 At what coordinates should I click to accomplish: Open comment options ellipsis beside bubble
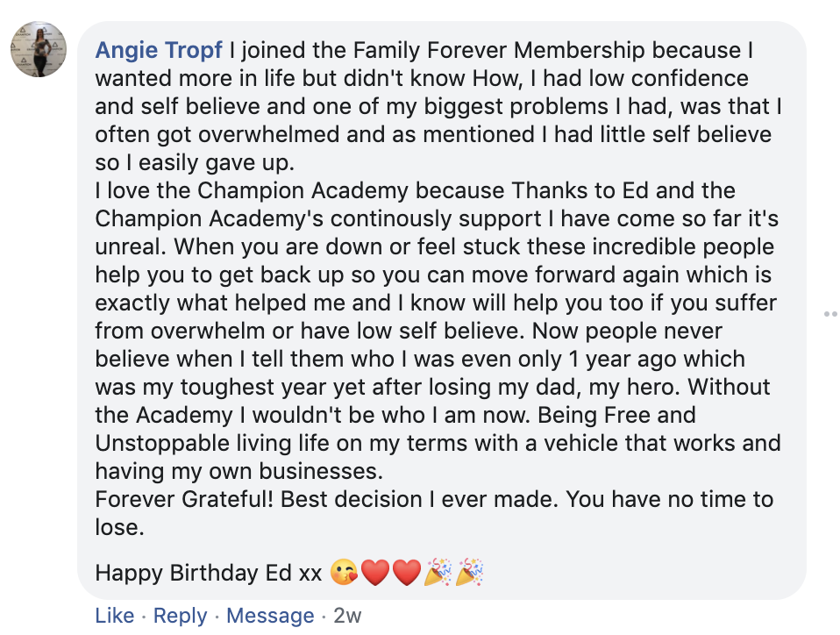click(x=830, y=313)
